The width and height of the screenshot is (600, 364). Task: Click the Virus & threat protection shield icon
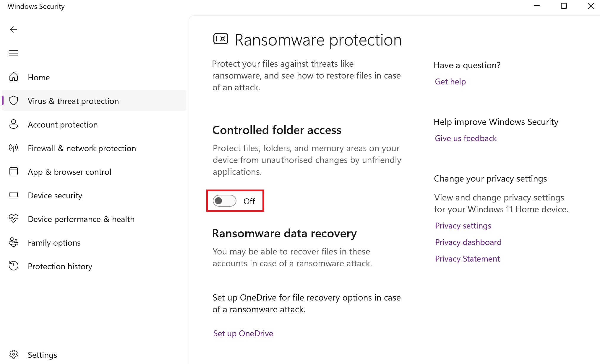tap(14, 101)
